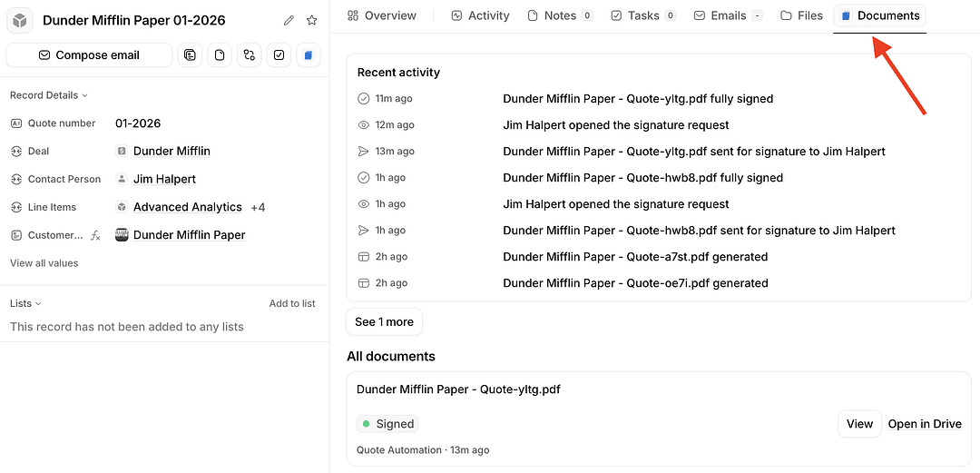Click View button for Quote-yltg.pdf
The image size is (980, 473).
tap(859, 424)
